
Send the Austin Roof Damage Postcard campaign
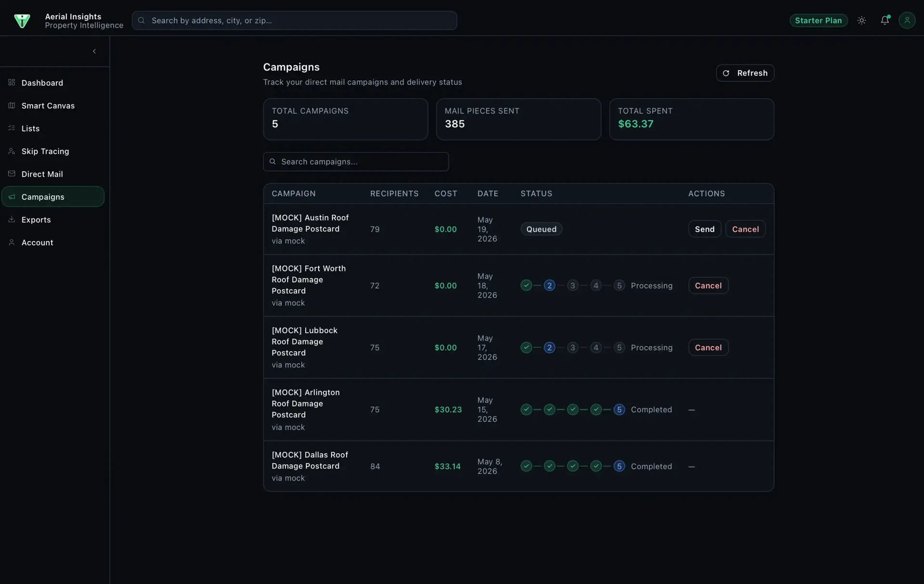(x=705, y=229)
